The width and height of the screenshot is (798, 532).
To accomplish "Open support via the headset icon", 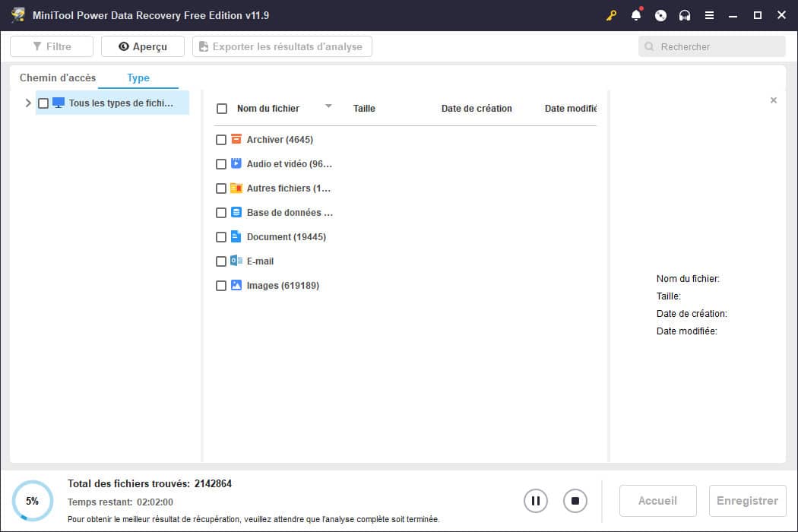I will pos(683,14).
